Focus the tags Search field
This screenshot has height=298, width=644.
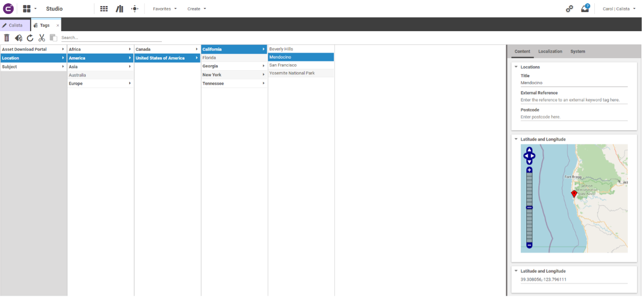[111, 38]
